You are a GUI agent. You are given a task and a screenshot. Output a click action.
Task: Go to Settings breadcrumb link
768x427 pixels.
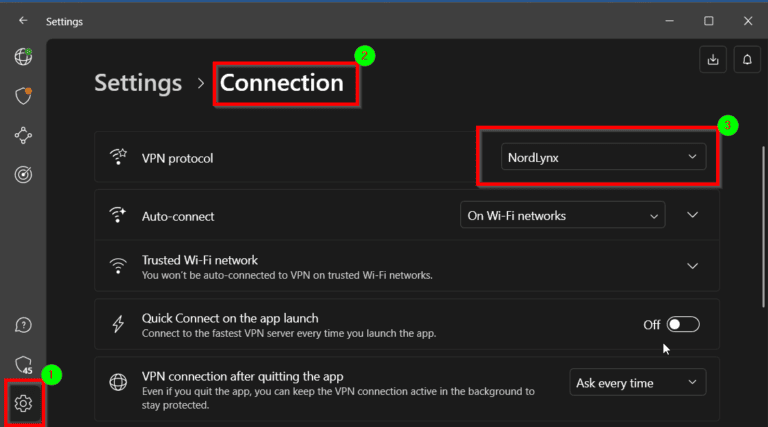pos(138,83)
